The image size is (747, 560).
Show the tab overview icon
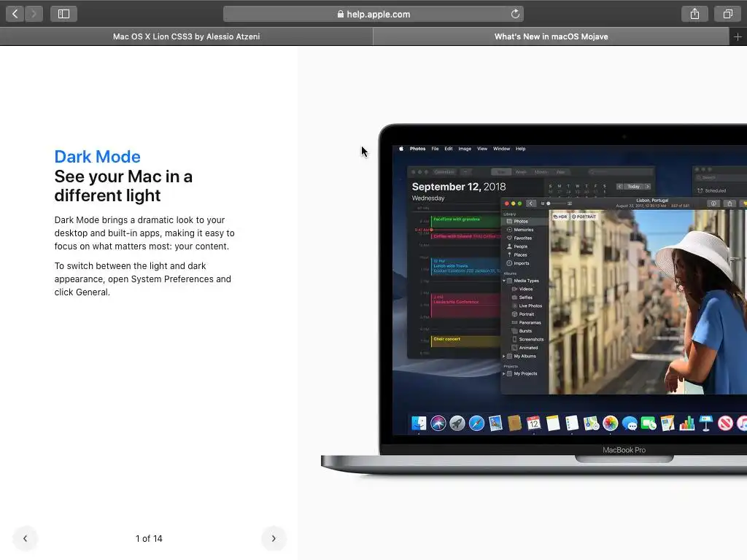click(x=727, y=14)
